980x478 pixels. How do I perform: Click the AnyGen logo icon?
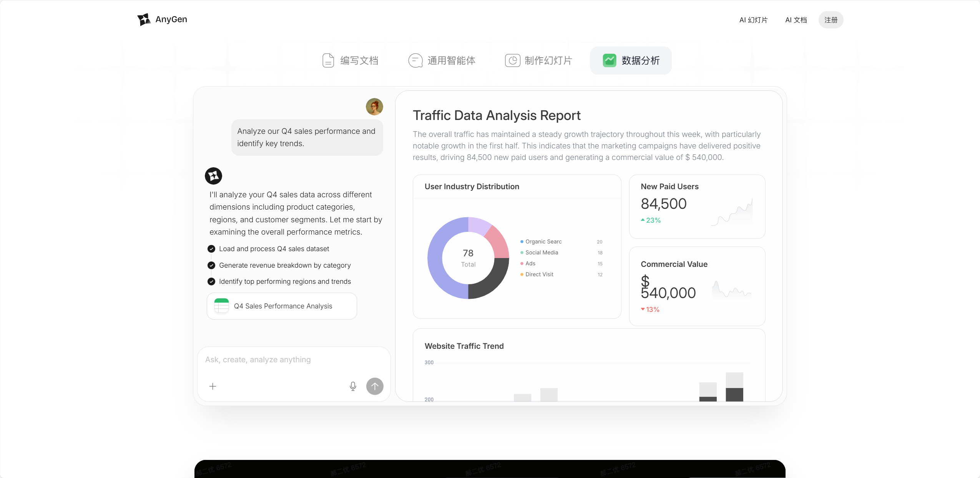144,20
